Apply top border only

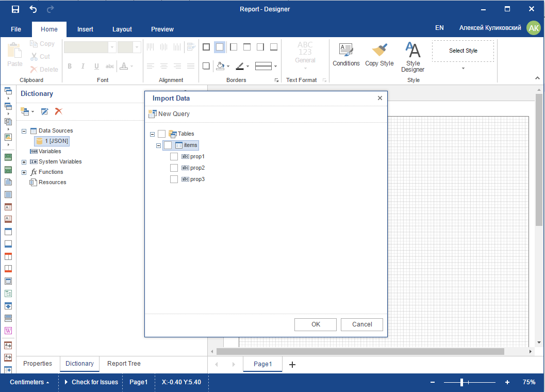[x=247, y=47]
